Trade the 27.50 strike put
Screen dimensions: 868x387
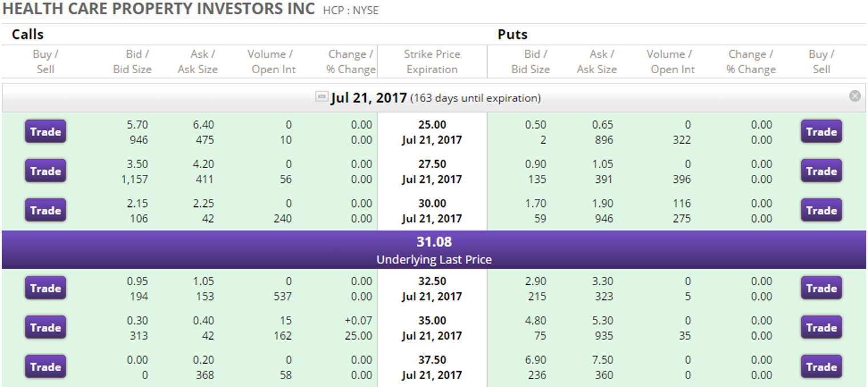(x=821, y=171)
